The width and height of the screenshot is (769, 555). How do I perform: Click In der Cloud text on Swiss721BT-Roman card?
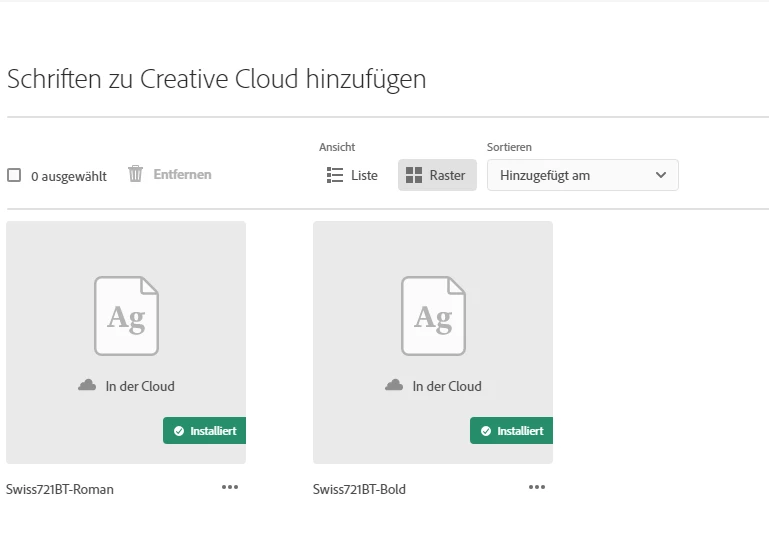tap(140, 386)
